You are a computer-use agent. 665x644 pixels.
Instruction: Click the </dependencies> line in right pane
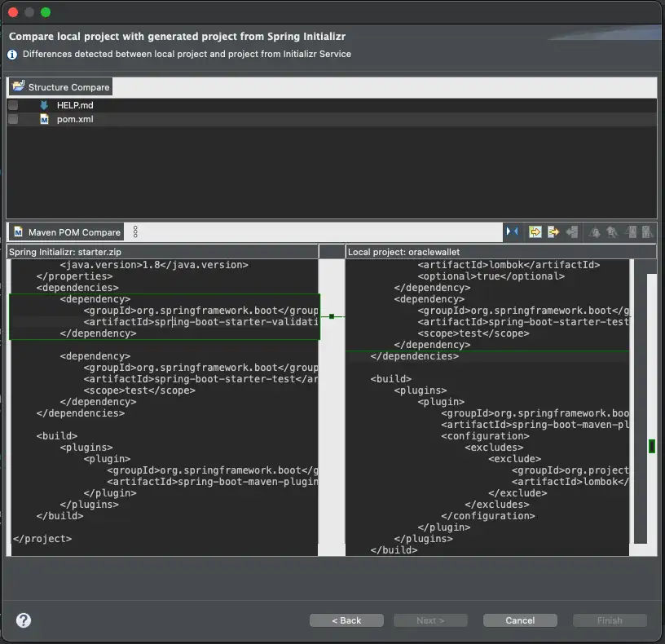(x=414, y=356)
